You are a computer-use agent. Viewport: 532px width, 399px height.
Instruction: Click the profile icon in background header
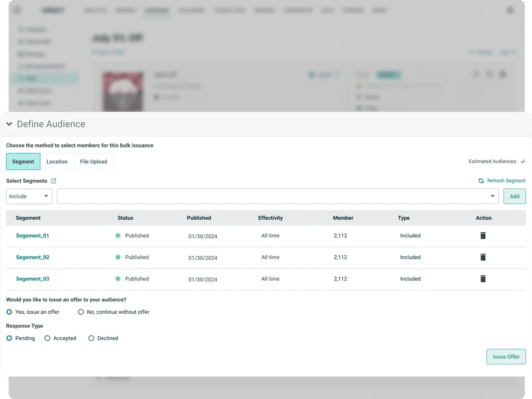[x=510, y=10]
